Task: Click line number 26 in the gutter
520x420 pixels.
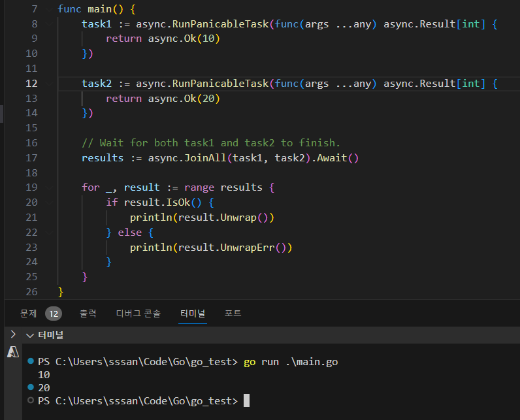Action: click(31, 292)
